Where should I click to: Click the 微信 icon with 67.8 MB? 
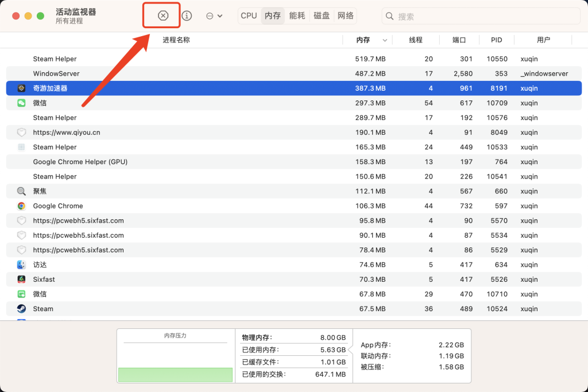coord(21,294)
